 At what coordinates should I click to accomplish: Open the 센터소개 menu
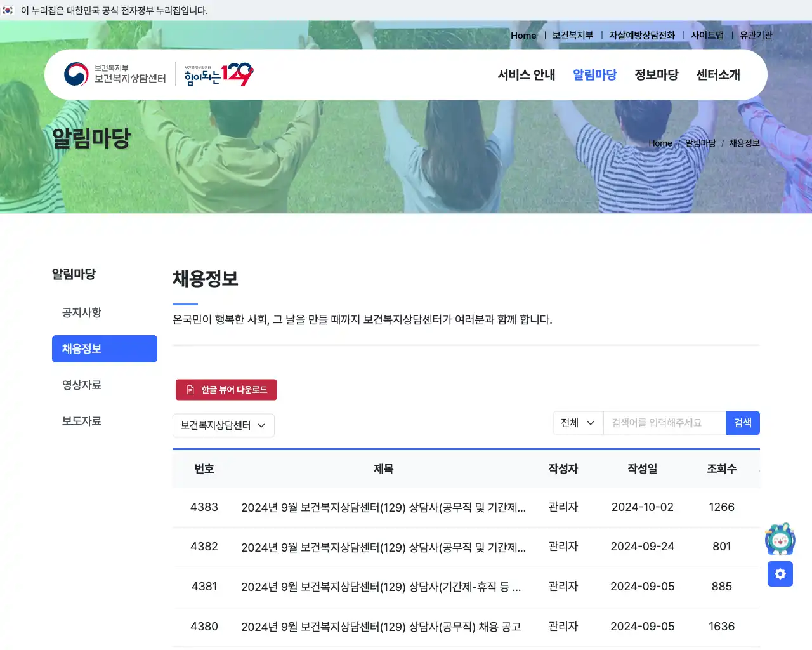click(717, 74)
